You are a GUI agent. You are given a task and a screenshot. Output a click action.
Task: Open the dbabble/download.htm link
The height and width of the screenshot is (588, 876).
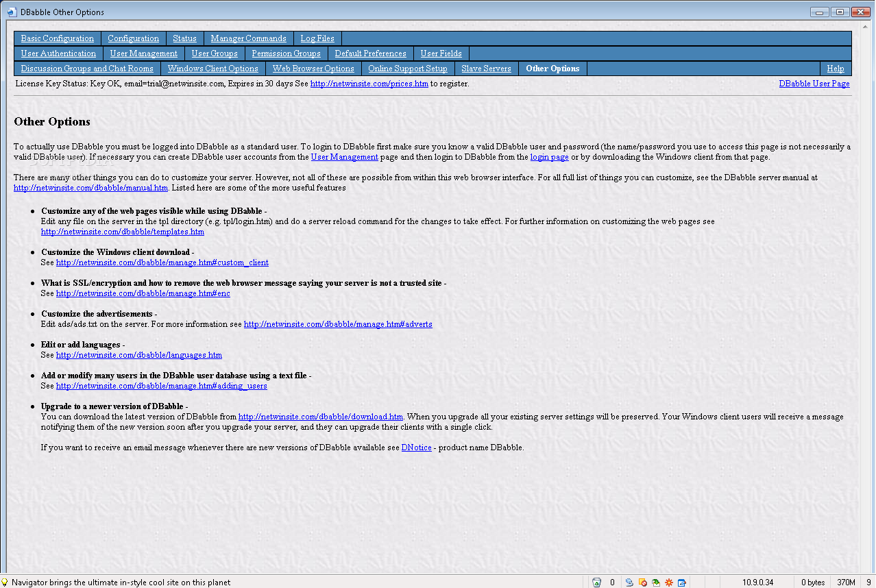coord(321,417)
